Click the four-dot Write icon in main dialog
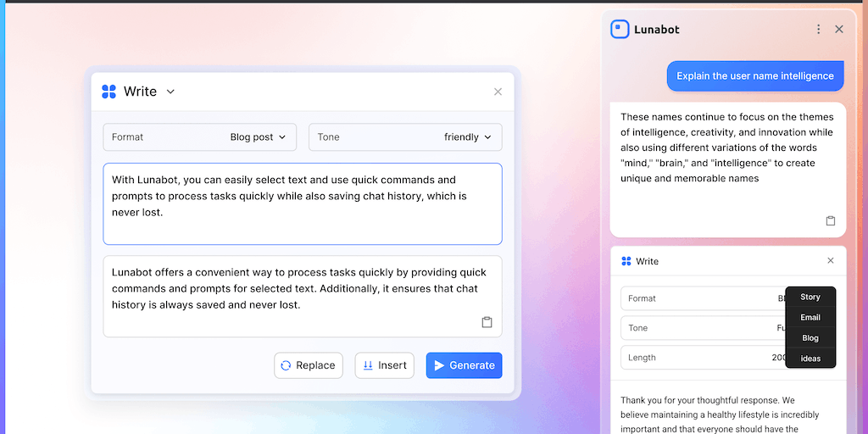868x434 pixels. coord(109,92)
